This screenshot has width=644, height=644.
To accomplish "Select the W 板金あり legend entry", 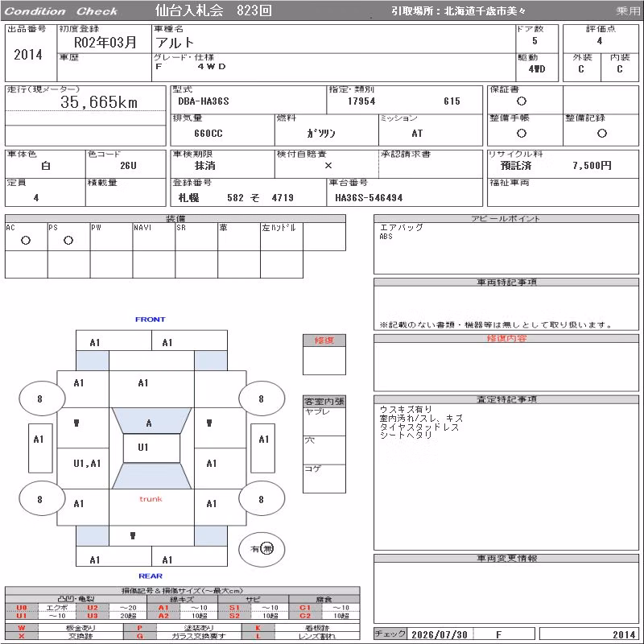I will (64, 628).
